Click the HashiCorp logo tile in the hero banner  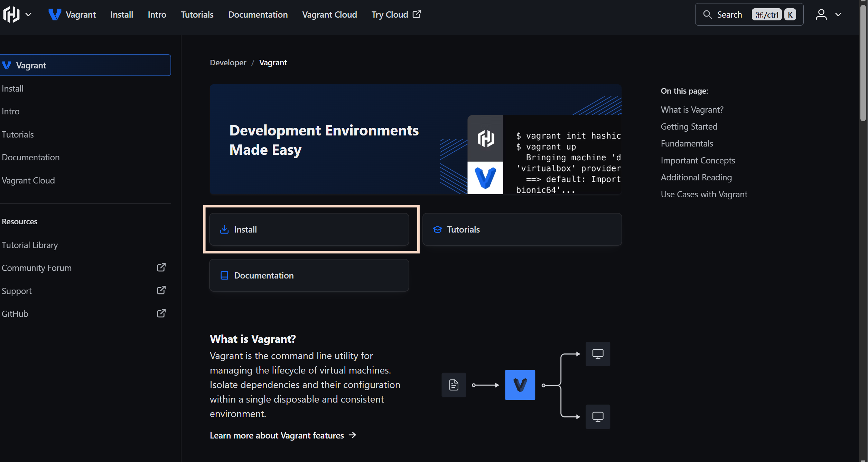click(485, 138)
